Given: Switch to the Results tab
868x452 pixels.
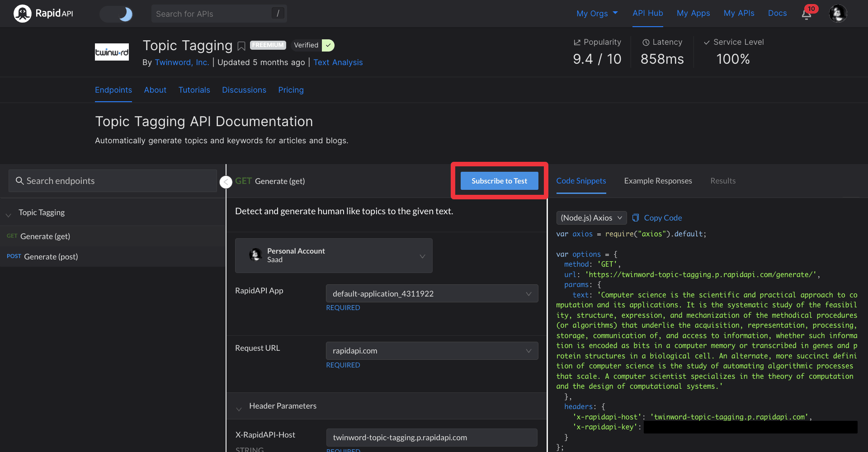Looking at the screenshot, I should (723, 181).
